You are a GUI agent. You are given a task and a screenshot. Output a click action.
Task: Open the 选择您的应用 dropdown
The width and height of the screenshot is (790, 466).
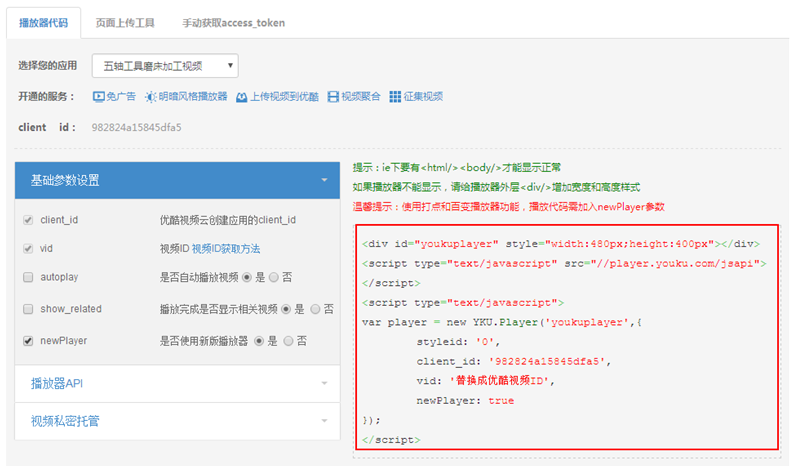165,66
